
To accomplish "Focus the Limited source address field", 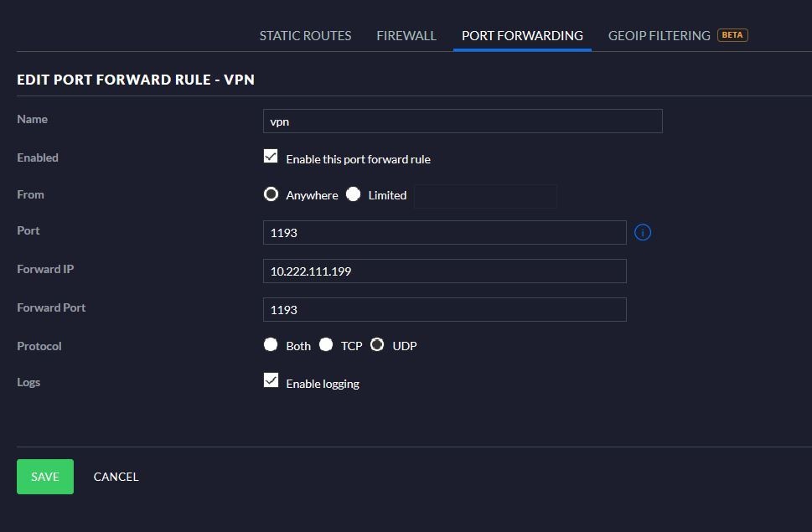I will click(x=485, y=196).
